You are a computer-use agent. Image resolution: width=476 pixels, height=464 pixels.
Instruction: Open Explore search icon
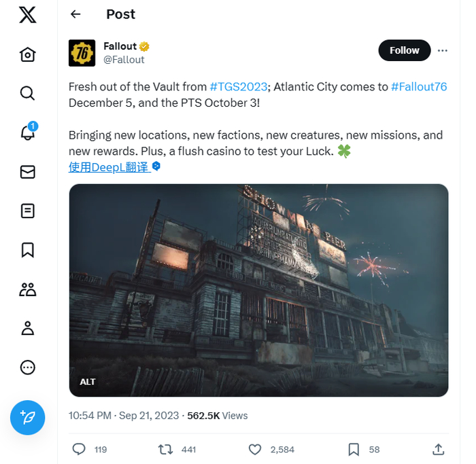[27, 93]
